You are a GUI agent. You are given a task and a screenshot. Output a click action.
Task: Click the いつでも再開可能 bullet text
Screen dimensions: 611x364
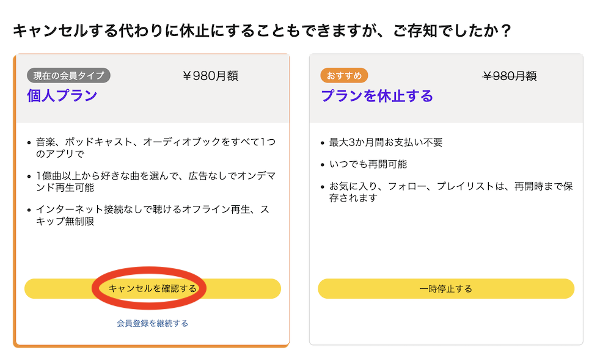[368, 164]
